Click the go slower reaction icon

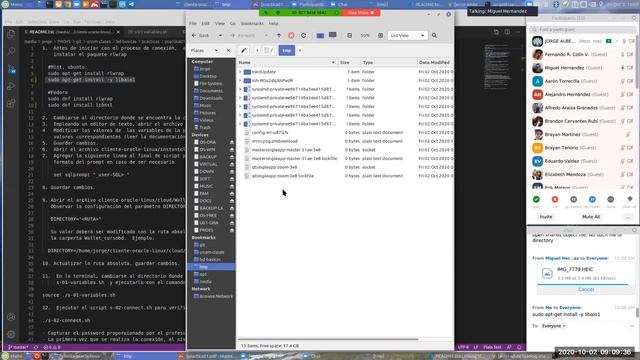point(573,200)
